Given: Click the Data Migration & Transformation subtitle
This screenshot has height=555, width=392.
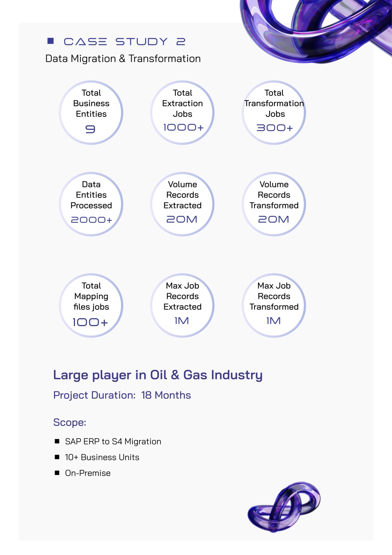Looking at the screenshot, I should coord(123,59).
